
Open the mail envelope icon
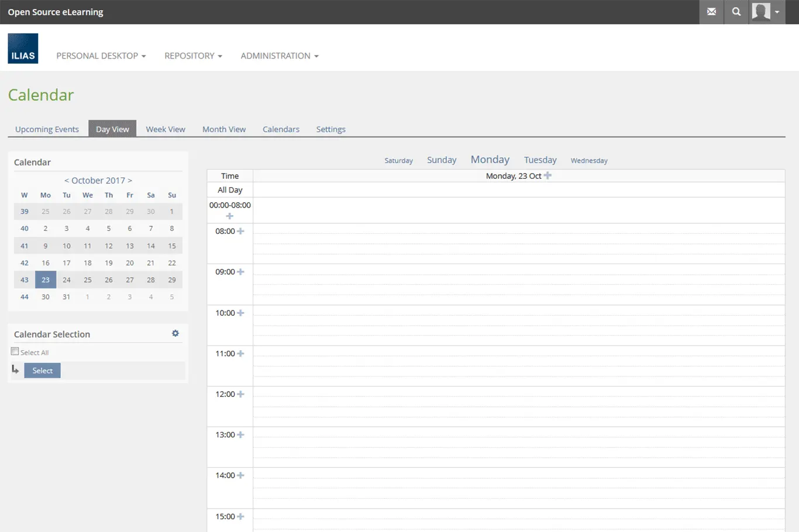pyautogui.click(x=711, y=12)
